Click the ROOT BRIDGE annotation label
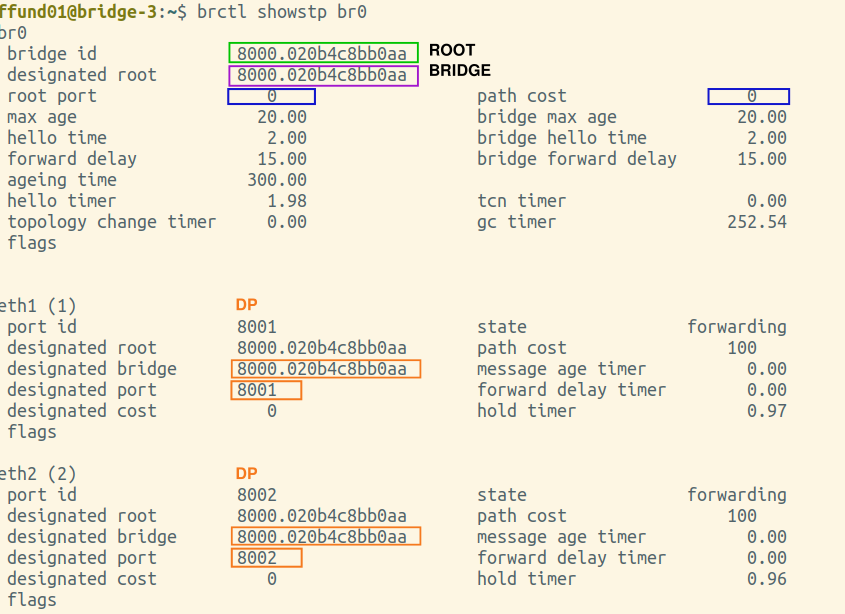Image resolution: width=845 pixels, height=614 pixels. [x=460, y=60]
